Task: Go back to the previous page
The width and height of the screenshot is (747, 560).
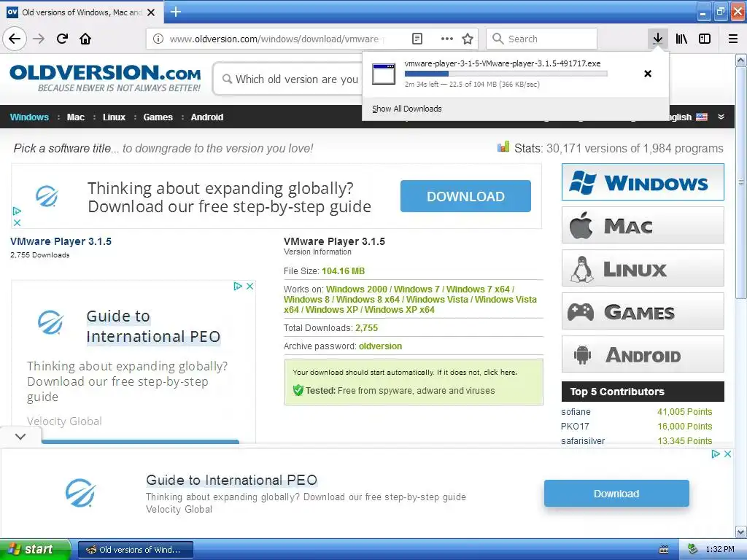Action: [x=15, y=39]
